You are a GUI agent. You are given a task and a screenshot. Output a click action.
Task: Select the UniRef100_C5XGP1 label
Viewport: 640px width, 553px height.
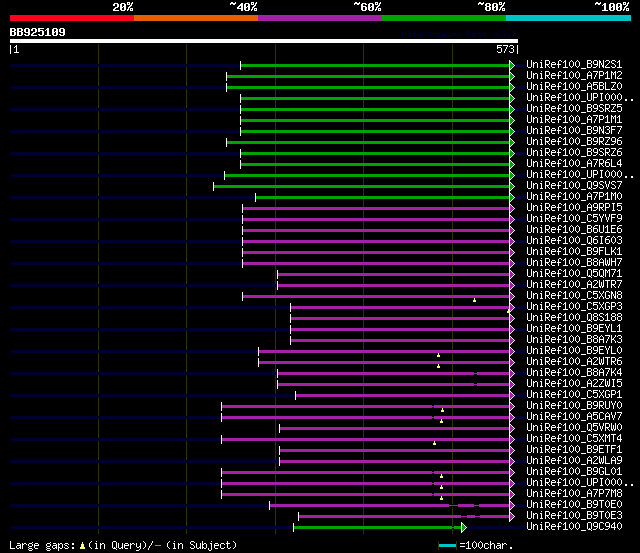574,395
